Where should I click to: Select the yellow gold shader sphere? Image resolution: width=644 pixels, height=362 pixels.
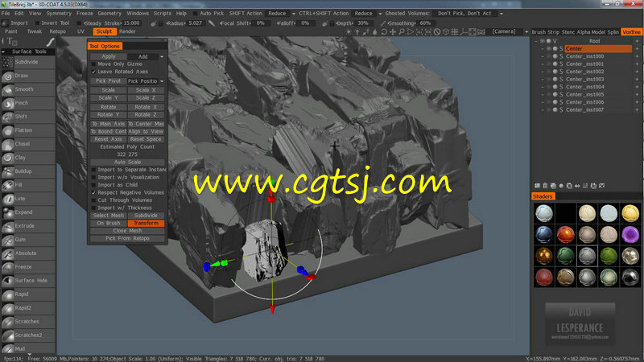(630, 213)
